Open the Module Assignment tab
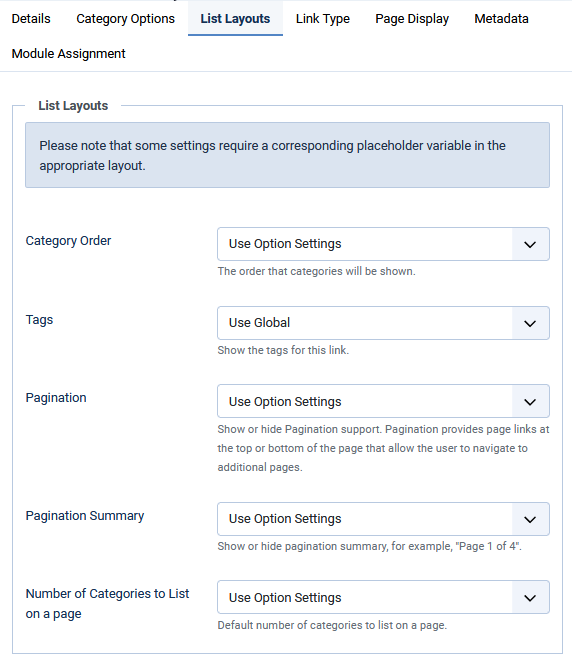572x659 pixels. 69,54
